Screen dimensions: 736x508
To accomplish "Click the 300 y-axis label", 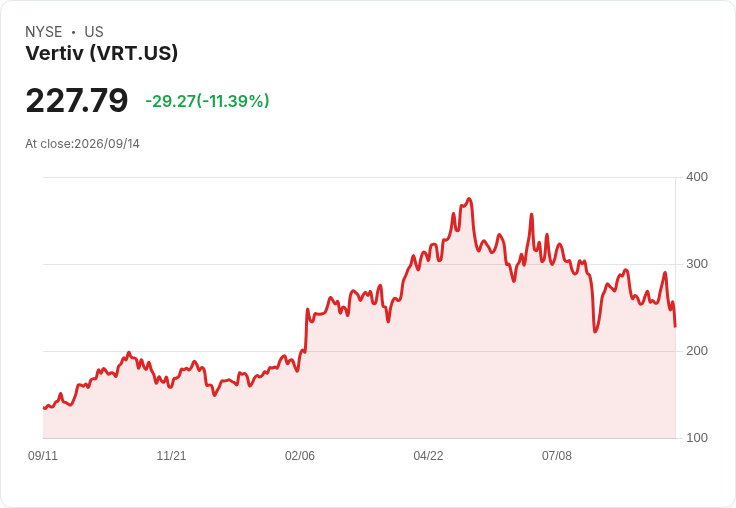I will (x=697, y=264).
